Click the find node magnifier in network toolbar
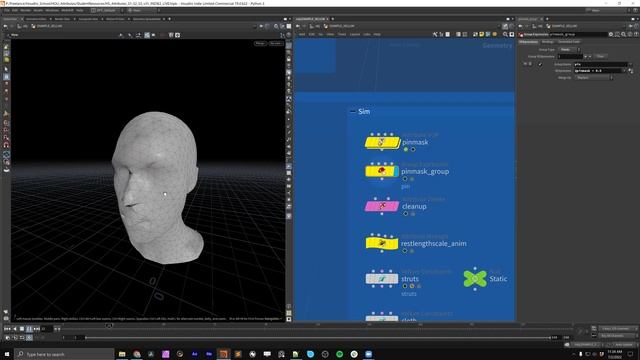Viewport: 640px width, 360px height. [x=505, y=34]
